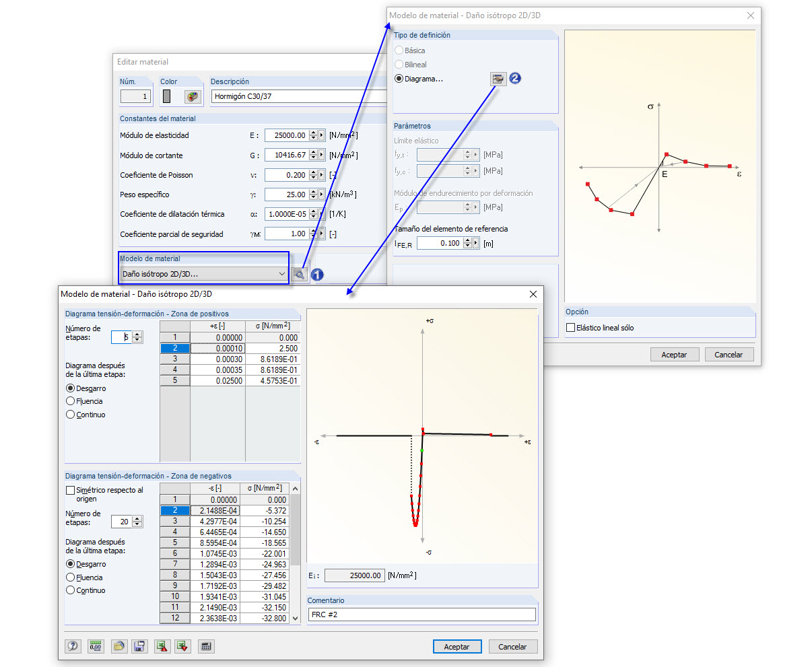
Task: Export table to Excel with red up arrow icon
Action: point(162,646)
